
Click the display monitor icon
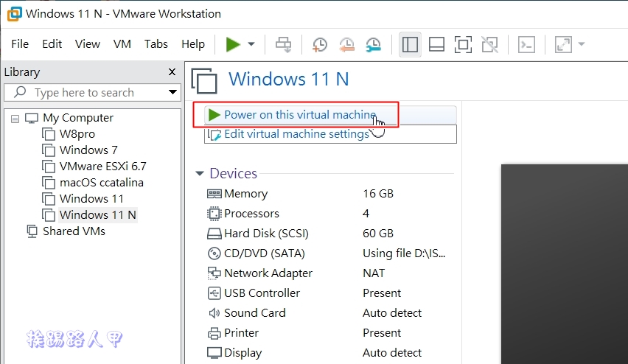pos(214,353)
